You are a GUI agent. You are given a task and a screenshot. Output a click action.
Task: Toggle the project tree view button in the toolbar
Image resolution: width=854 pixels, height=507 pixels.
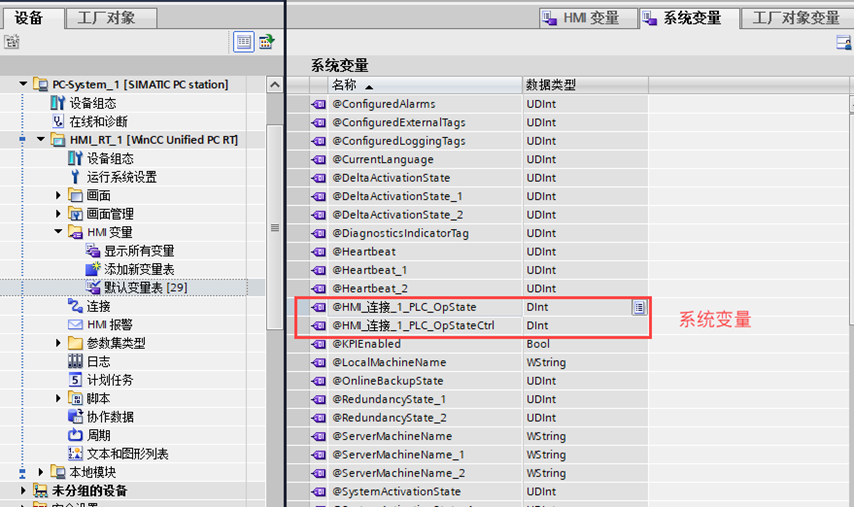click(243, 41)
